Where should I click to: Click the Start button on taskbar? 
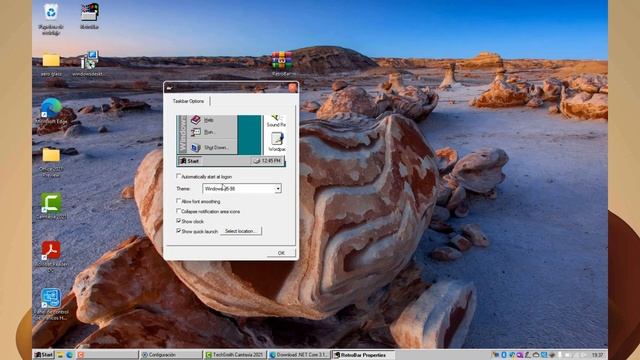44,355
